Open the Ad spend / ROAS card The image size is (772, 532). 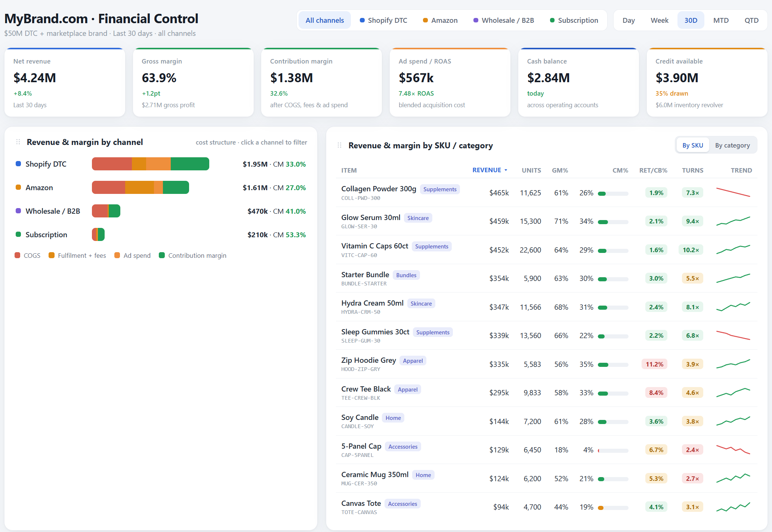(x=450, y=82)
